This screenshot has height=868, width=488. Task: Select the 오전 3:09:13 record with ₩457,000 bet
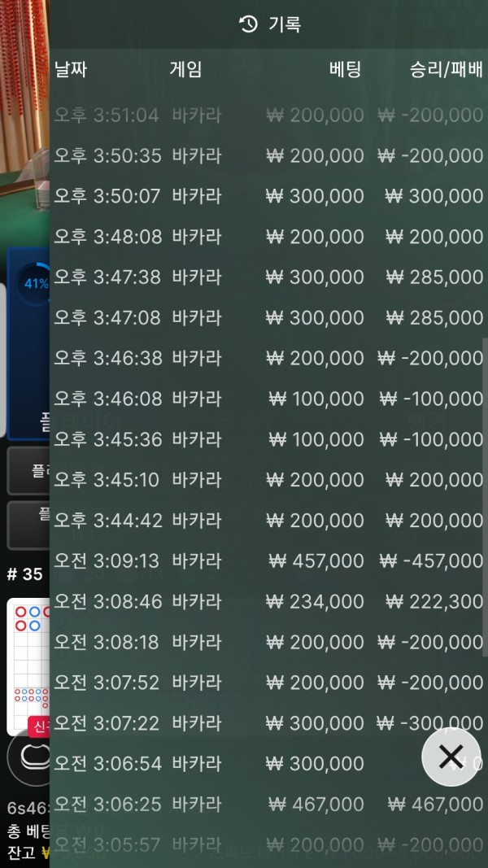(x=268, y=560)
